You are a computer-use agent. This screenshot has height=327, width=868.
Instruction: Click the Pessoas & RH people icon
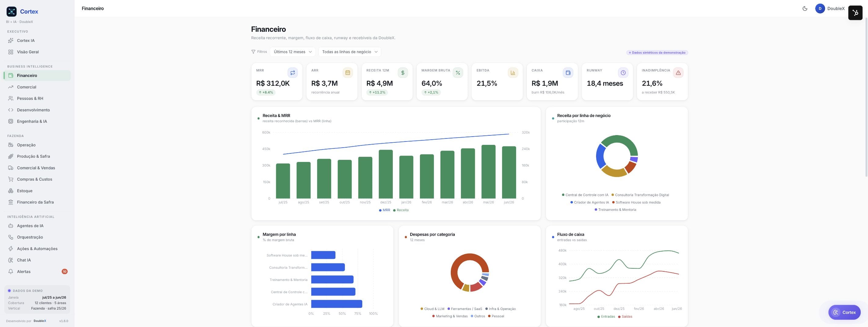11,98
